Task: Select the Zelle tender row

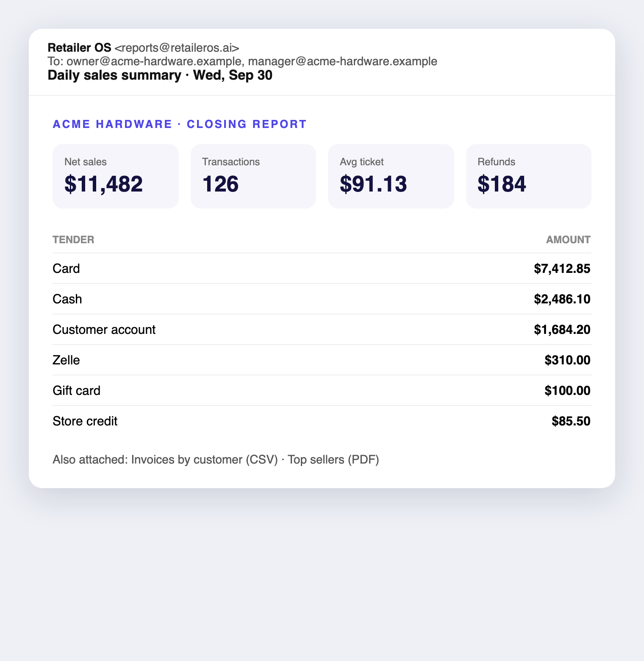Action: 322,360
